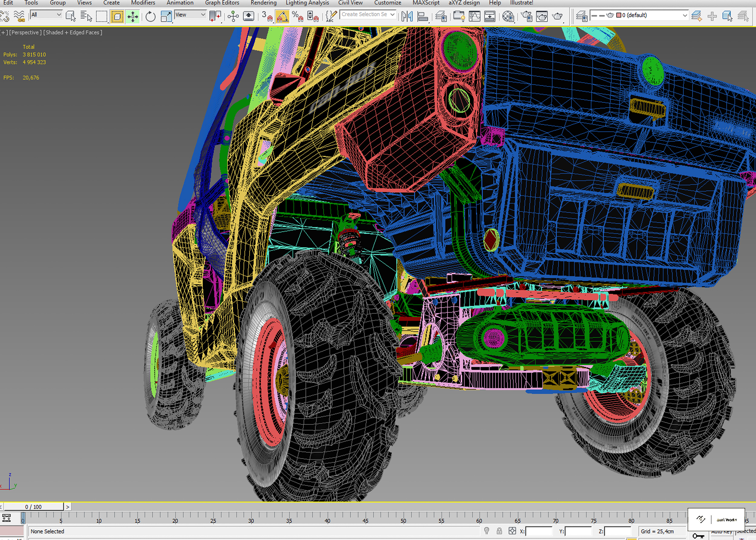Expand the reference coordinate View dropdown
The image size is (756, 540).
pos(190,15)
